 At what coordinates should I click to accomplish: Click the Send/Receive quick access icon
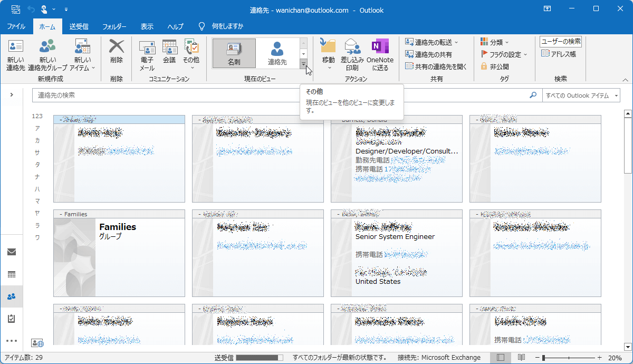click(x=16, y=9)
